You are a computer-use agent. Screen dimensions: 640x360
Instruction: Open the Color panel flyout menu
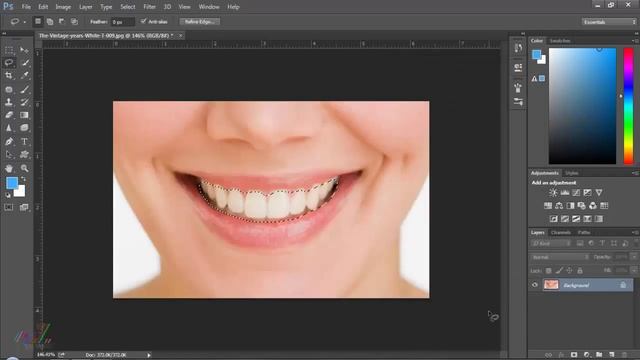click(x=635, y=41)
